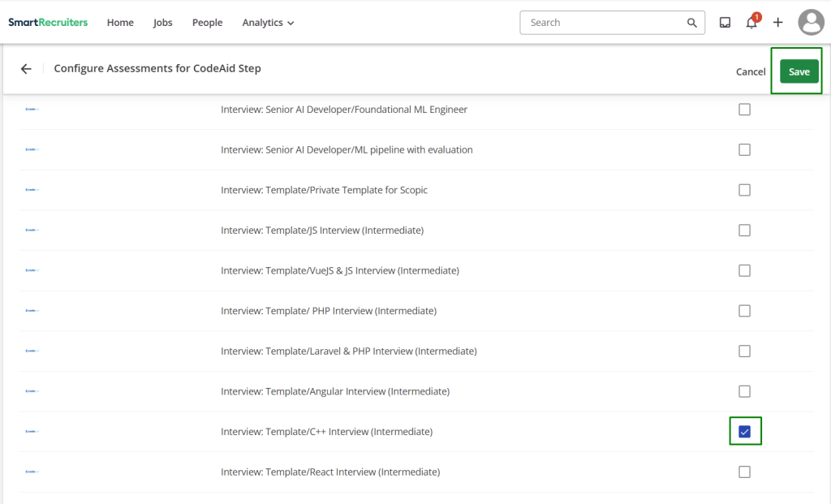Click the back arrow icon
831x504 pixels.
(x=26, y=69)
